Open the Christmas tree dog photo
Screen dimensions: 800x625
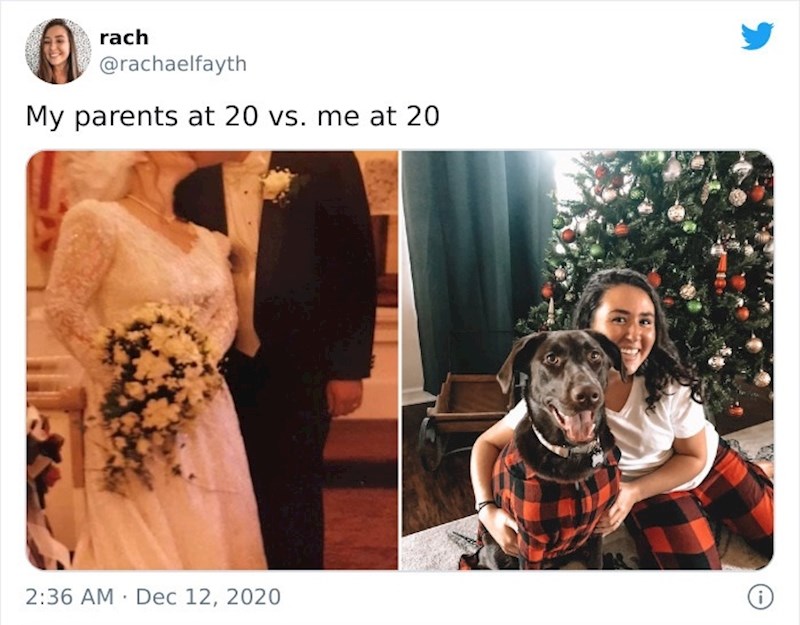click(587, 360)
